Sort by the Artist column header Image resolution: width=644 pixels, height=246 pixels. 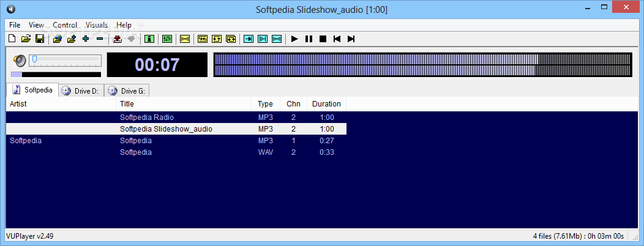pos(61,104)
